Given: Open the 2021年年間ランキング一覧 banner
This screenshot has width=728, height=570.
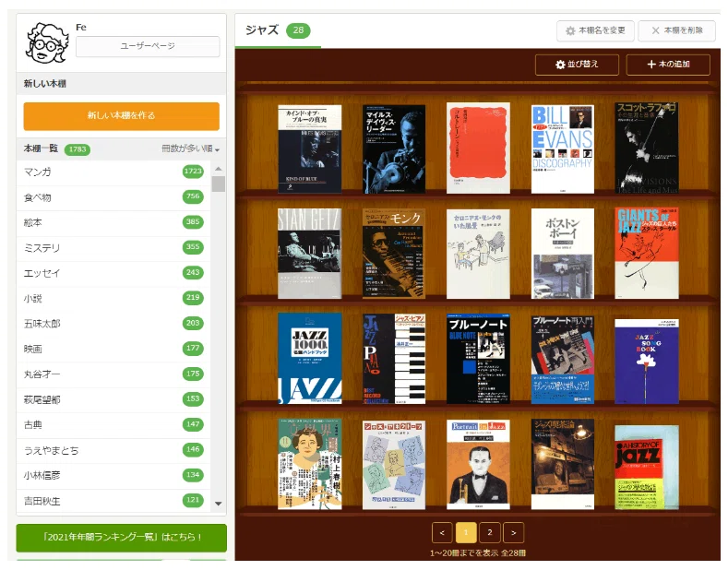Looking at the screenshot, I should click(122, 538).
